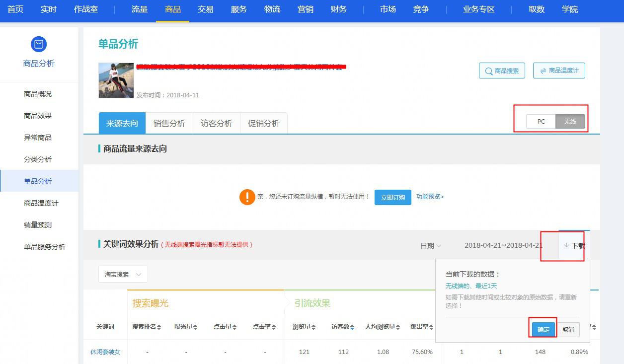This screenshot has width=624, height=364.
Task: Open the 市场 menu in top navigation
Action: [x=387, y=9]
